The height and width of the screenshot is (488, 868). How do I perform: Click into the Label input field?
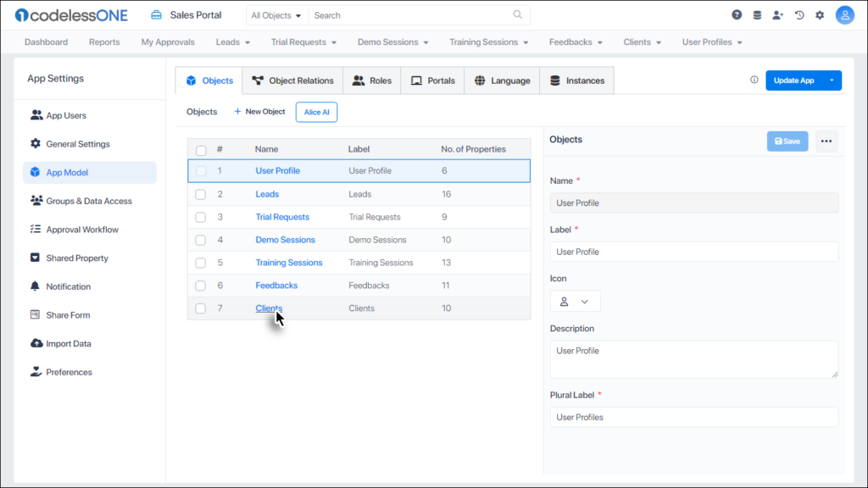point(693,252)
